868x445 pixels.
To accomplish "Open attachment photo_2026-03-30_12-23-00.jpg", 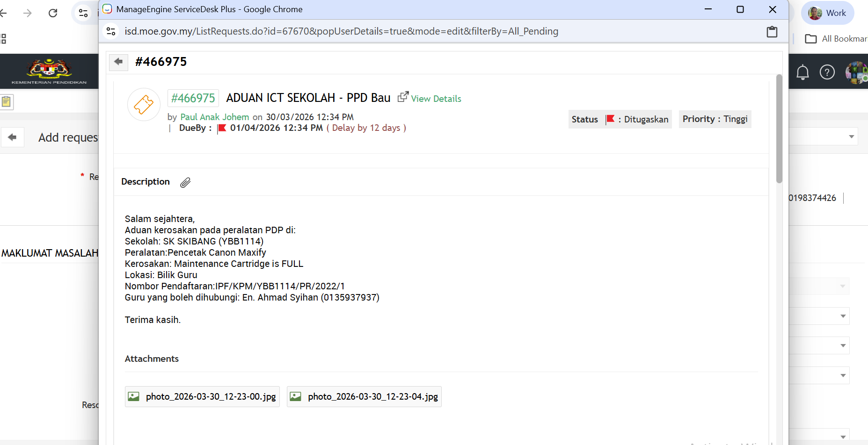I will 202,397.
